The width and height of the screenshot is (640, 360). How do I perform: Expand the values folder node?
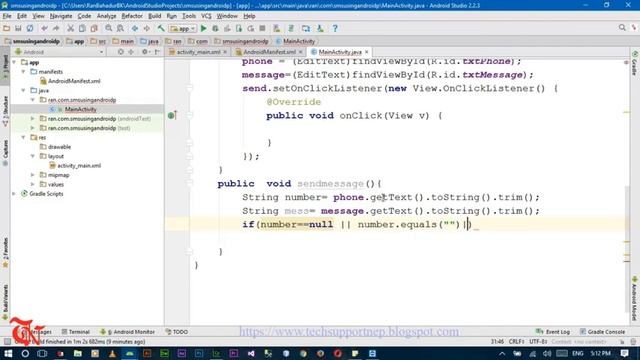tap(33, 184)
